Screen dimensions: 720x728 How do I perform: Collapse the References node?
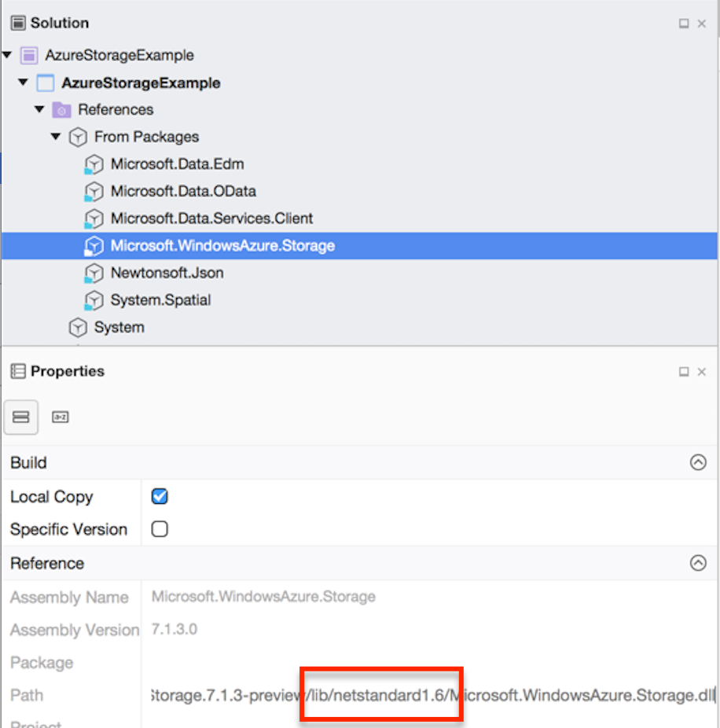(39, 109)
